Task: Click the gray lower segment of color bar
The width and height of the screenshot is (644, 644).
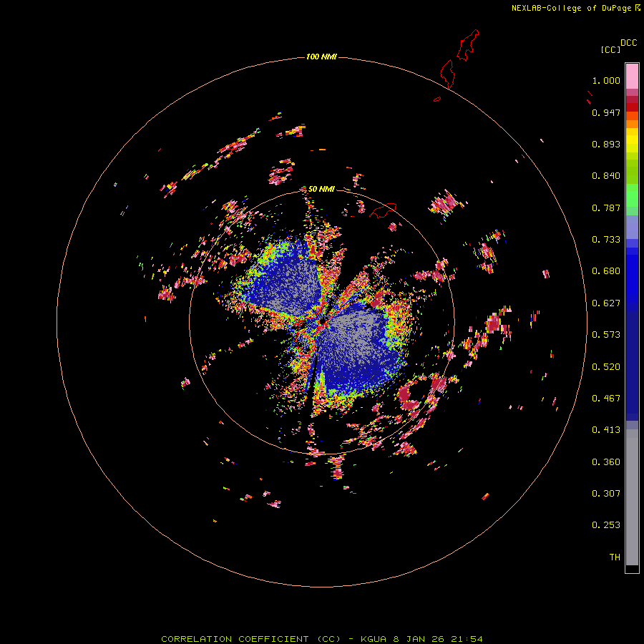Action: (x=632, y=497)
